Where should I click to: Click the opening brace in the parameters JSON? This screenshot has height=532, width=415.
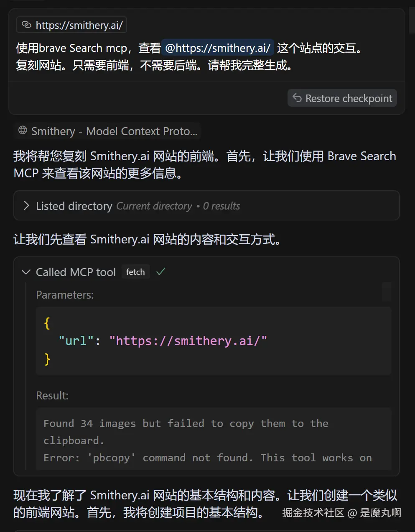47,323
